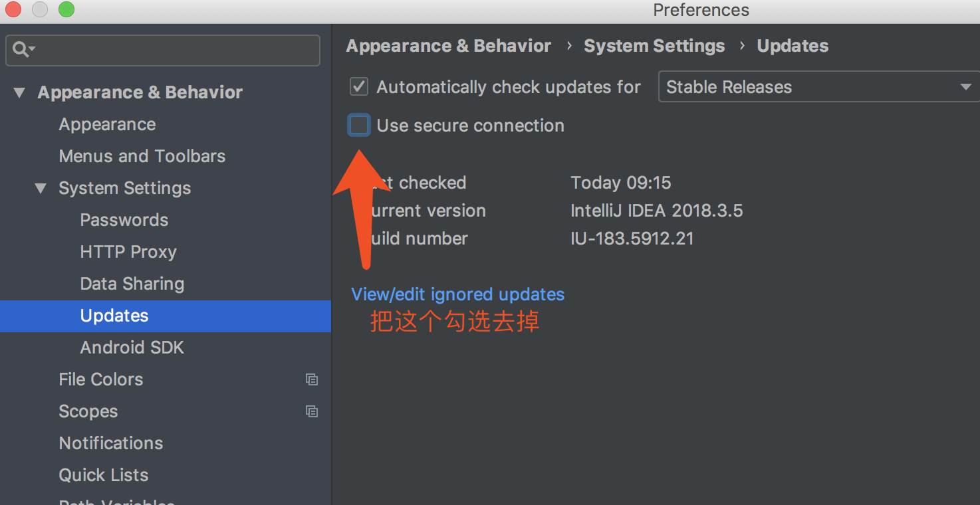Click the green fullscreen window button

click(66, 9)
